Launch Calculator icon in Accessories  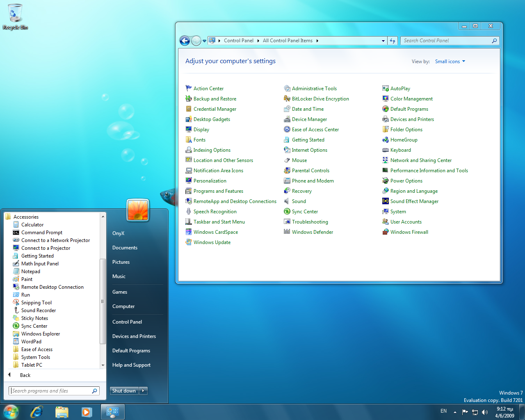[x=16, y=224]
